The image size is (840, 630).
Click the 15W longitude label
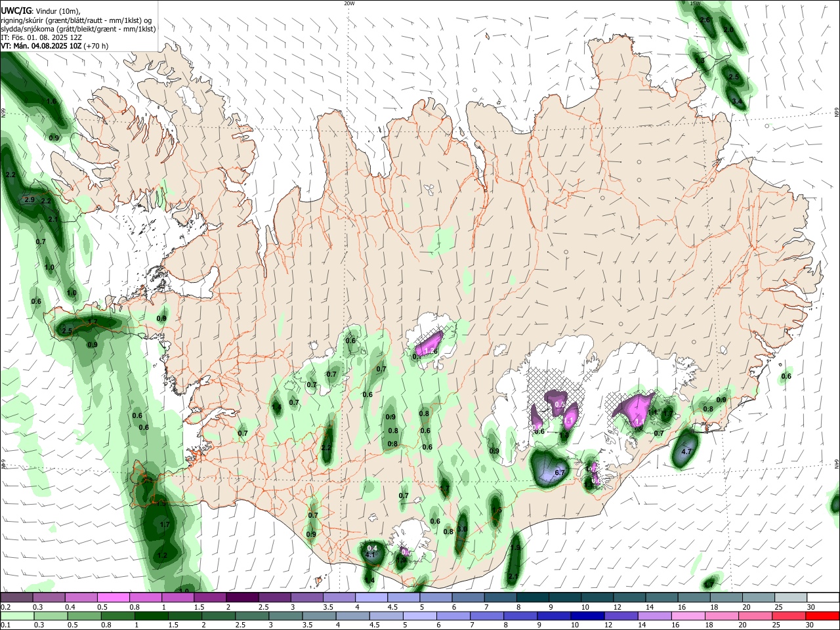[696, 3]
